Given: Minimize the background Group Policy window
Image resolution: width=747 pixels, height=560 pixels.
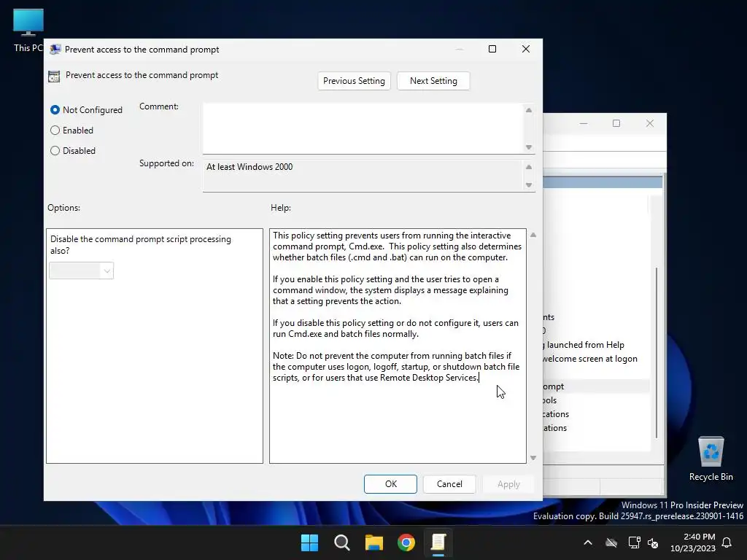Looking at the screenshot, I should 584,123.
